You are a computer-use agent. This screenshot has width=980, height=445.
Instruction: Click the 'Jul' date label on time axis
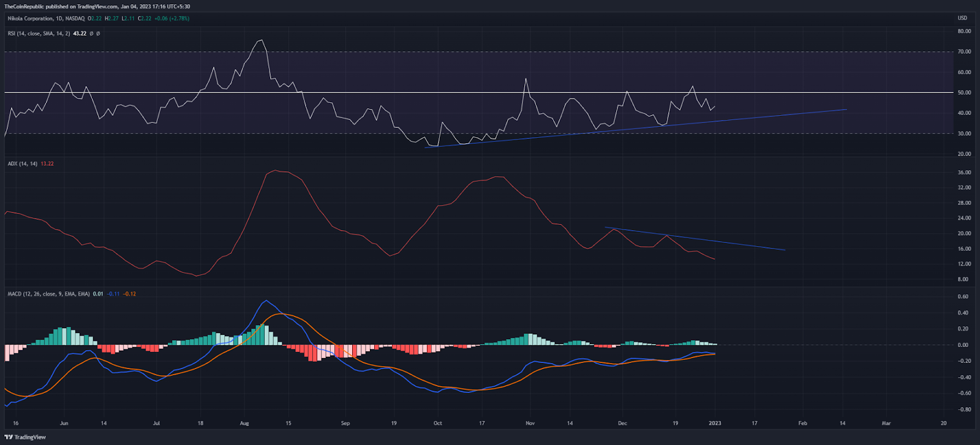(157, 424)
